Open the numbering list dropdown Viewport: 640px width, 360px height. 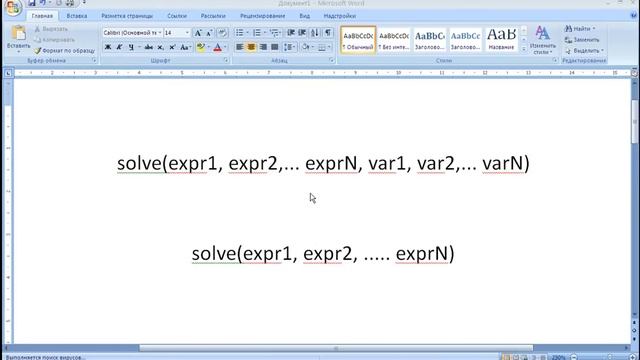point(265,33)
